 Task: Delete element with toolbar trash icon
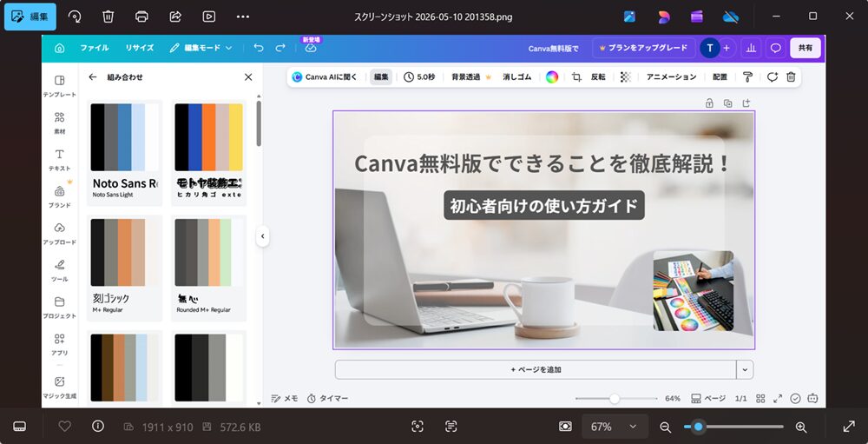point(791,77)
